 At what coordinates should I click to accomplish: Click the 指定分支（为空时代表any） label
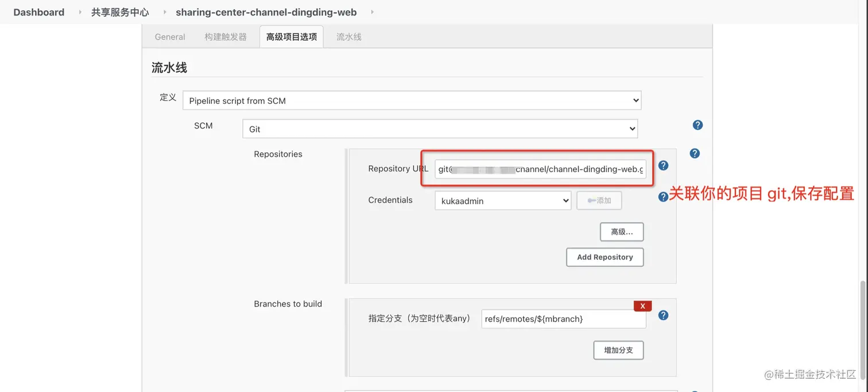click(x=419, y=318)
